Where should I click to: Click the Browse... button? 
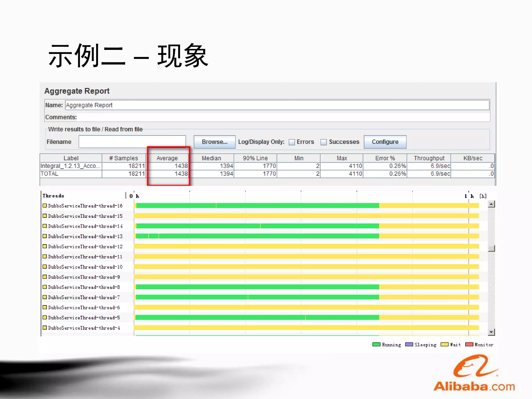(215, 142)
